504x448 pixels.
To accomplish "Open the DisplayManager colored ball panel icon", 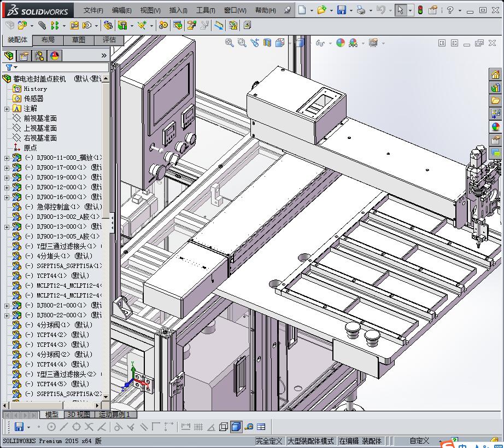I will 54,56.
